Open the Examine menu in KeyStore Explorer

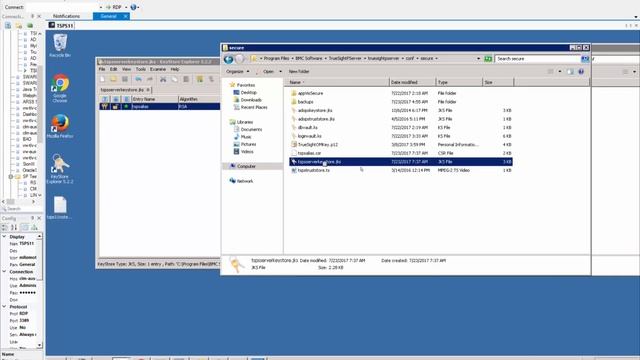(158, 69)
